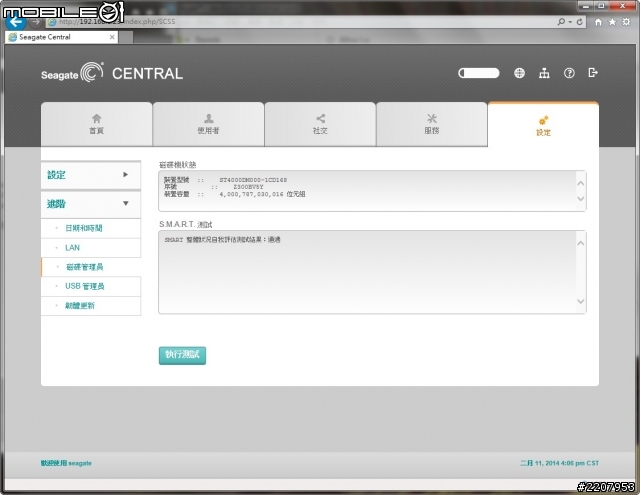Click the browser back arrow button
The width and height of the screenshot is (641, 495).
point(15,22)
